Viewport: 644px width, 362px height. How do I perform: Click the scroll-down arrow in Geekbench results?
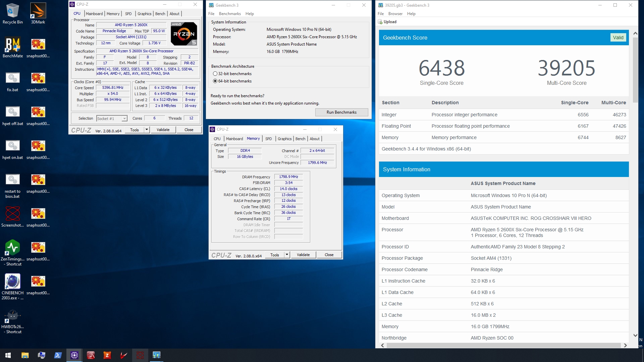coord(635,335)
